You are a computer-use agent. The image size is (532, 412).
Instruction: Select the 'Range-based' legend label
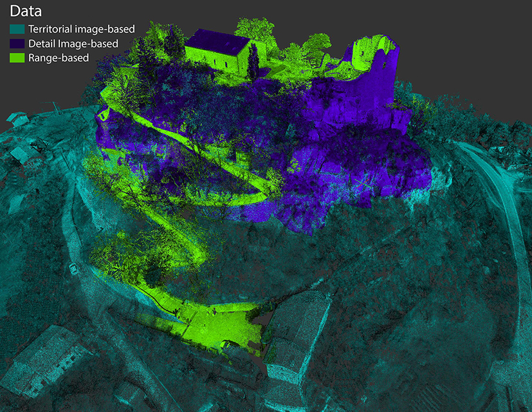click(59, 58)
